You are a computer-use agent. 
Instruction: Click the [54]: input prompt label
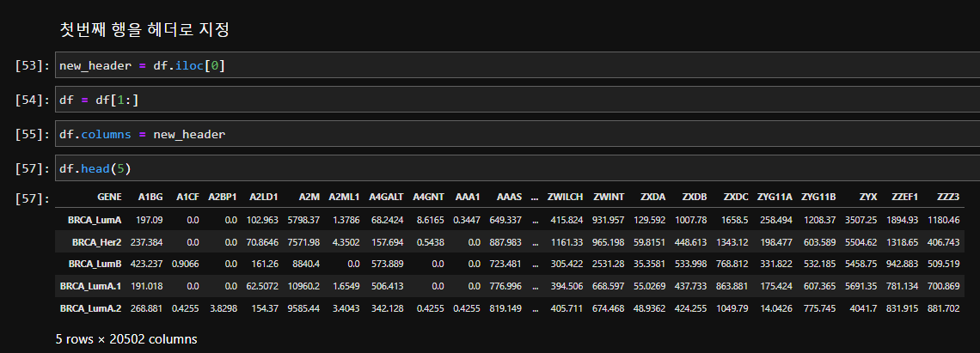[x=32, y=100]
